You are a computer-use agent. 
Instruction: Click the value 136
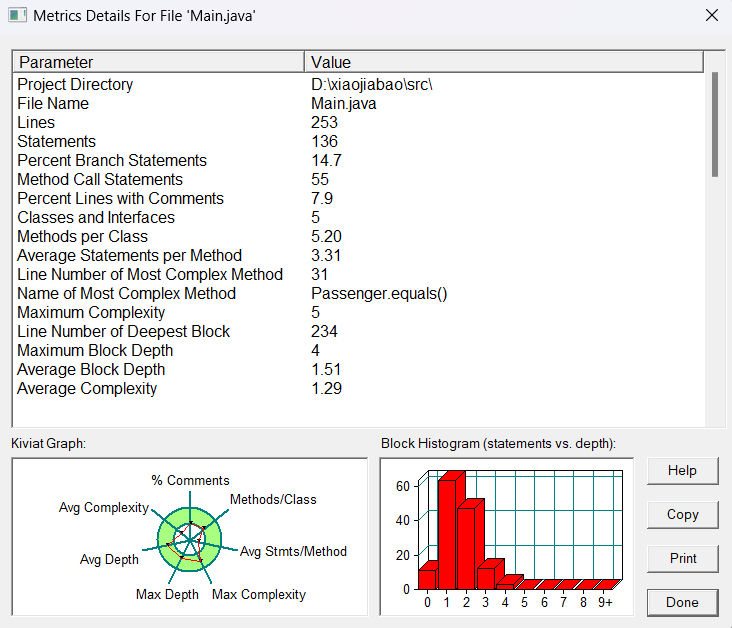click(324, 141)
